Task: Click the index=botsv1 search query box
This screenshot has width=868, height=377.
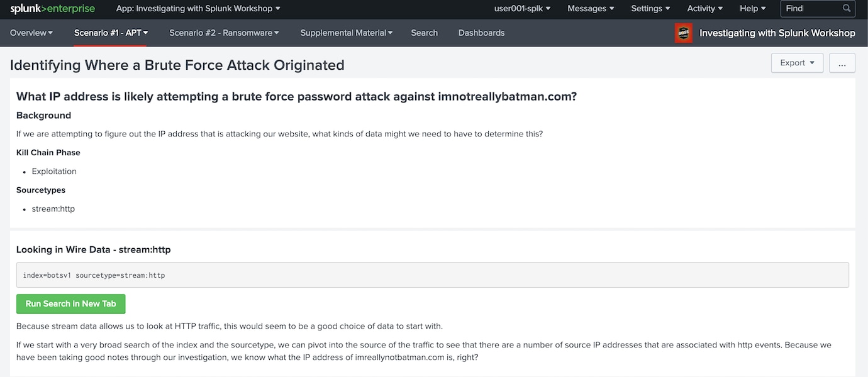Action: click(433, 275)
